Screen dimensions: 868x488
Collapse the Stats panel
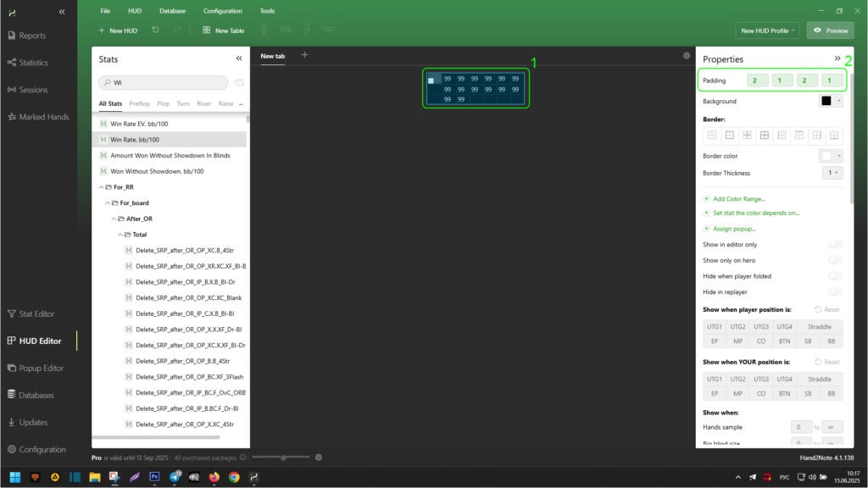(x=239, y=58)
